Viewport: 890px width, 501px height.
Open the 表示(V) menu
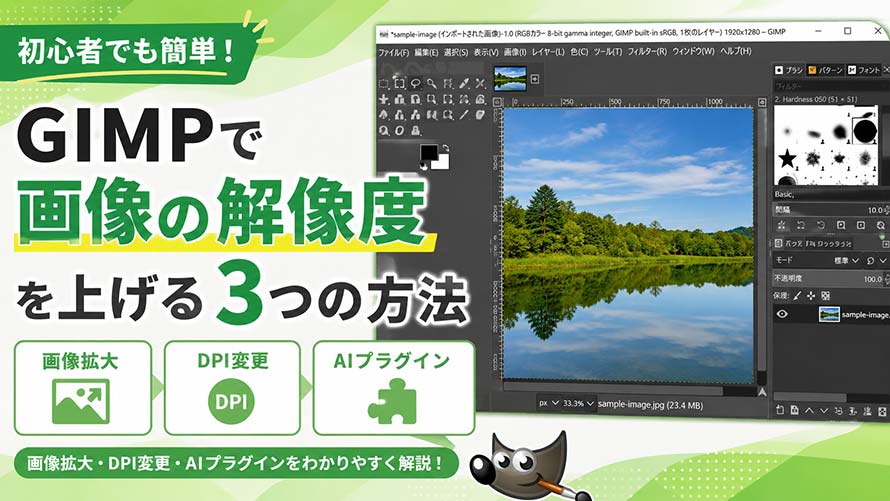486,52
